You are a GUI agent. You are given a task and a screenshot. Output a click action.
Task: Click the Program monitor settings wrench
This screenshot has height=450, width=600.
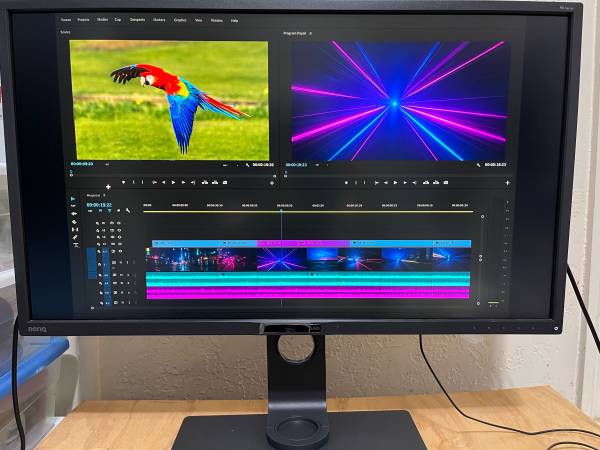tap(479, 164)
